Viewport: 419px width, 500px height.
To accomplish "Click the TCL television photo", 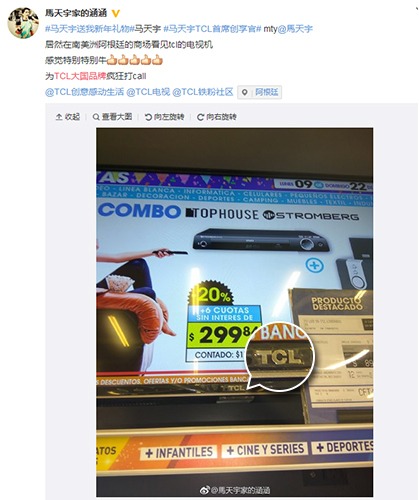I will (235, 312).
